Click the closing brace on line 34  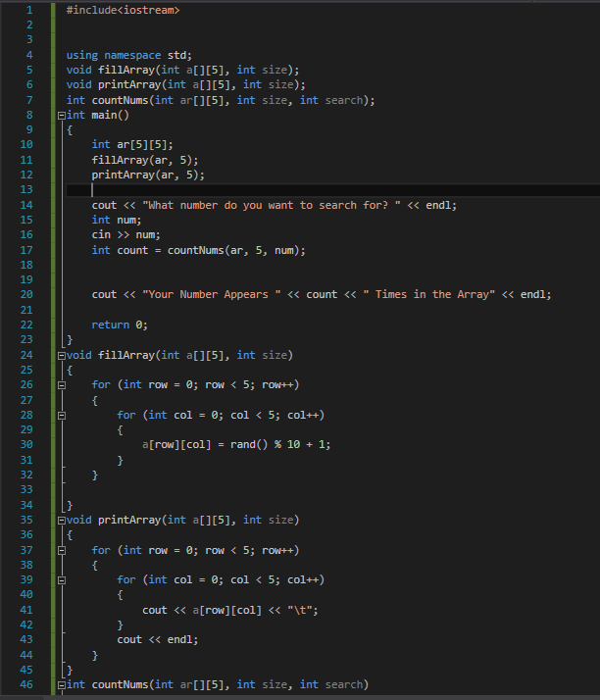pyautogui.click(x=70, y=505)
